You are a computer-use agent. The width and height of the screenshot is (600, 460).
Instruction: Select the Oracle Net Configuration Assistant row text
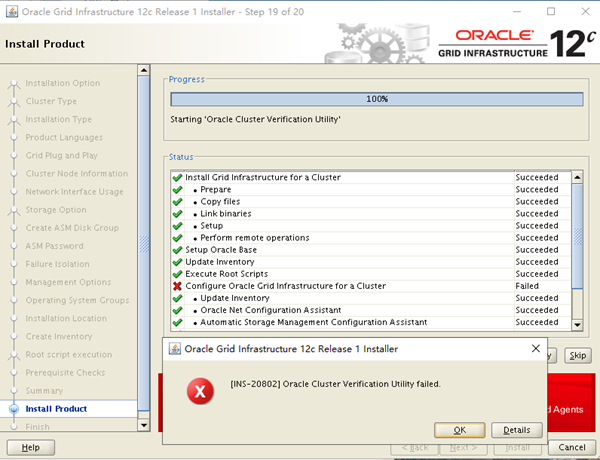271,310
